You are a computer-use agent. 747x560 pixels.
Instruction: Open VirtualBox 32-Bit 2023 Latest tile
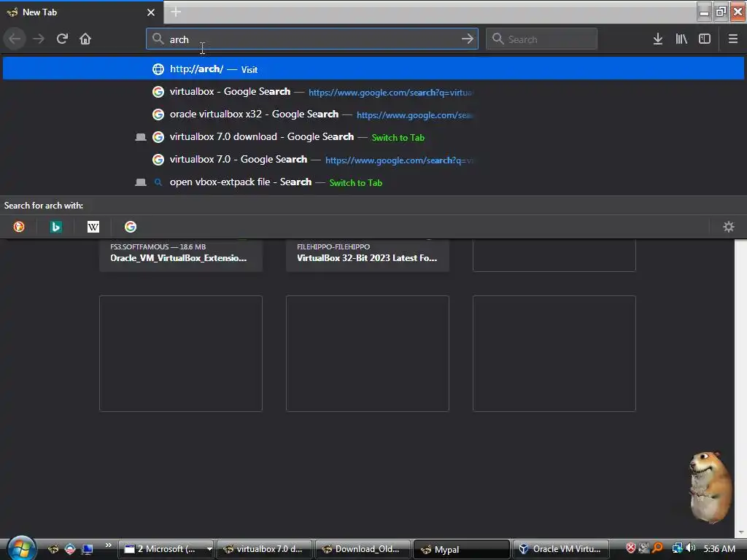coord(368,254)
